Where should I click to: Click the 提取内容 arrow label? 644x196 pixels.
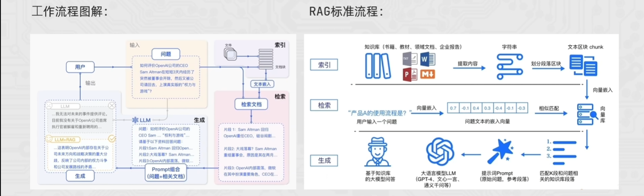(467, 63)
